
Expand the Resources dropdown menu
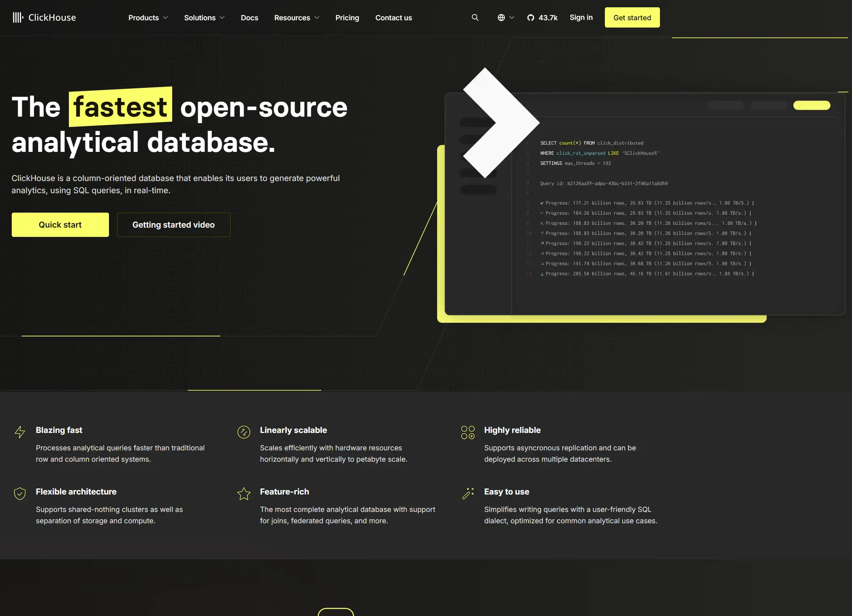tap(297, 18)
